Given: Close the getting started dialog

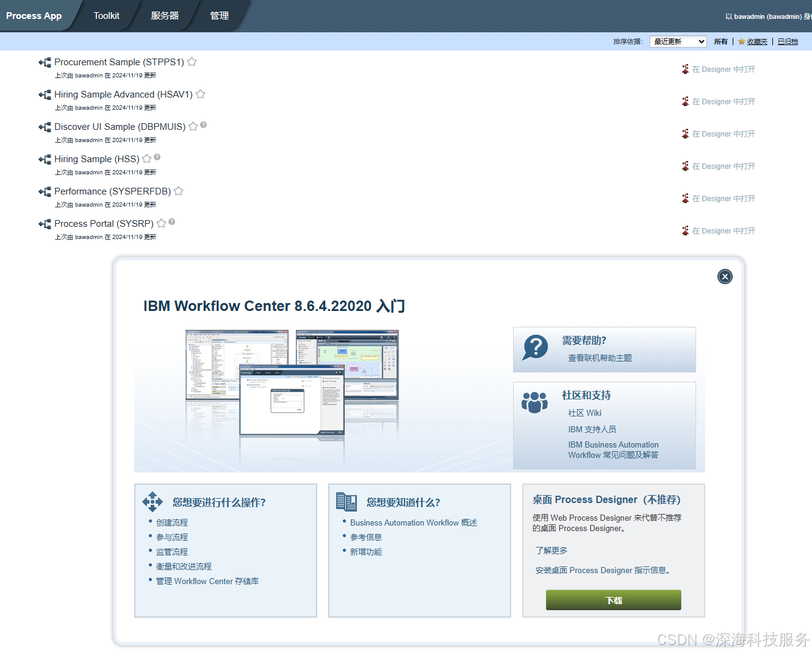Looking at the screenshot, I should [725, 277].
